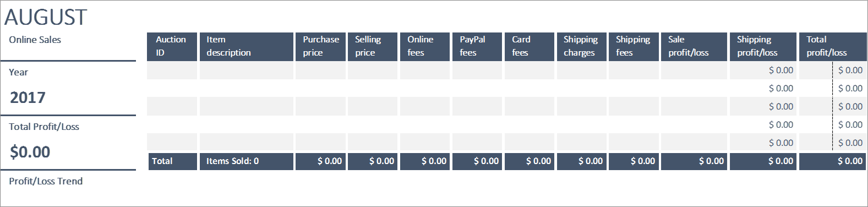Select the Profit/Loss Trend label
The width and height of the screenshot is (868, 207).
[x=46, y=181]
